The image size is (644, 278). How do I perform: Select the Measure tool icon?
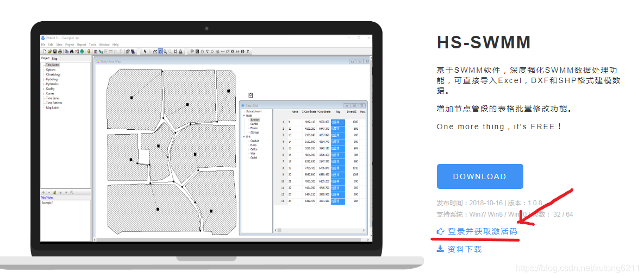181,52
